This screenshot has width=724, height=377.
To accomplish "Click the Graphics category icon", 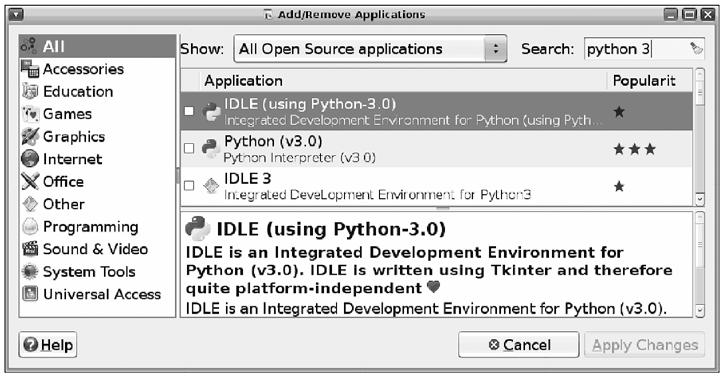I will [x=30, y=136].
